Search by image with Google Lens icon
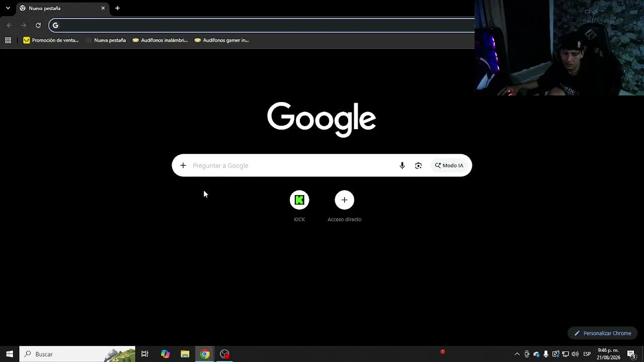 418,165
